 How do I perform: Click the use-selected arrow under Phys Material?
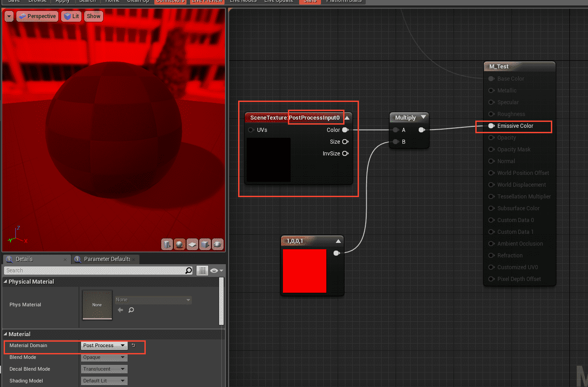[x=120, y=310]
